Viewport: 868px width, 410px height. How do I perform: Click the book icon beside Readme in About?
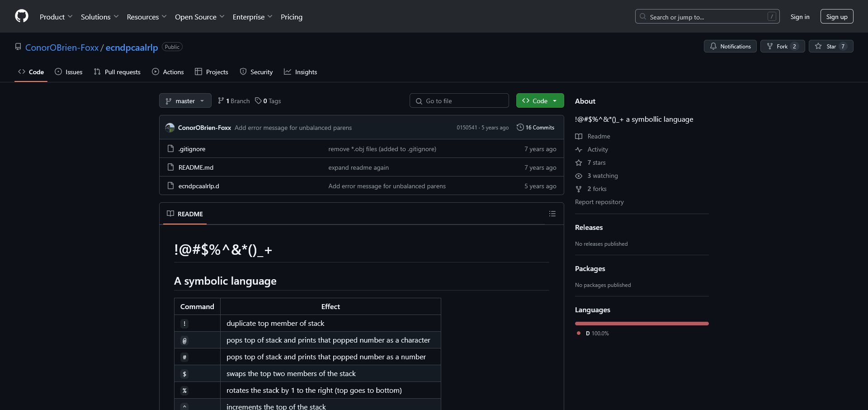579,136
